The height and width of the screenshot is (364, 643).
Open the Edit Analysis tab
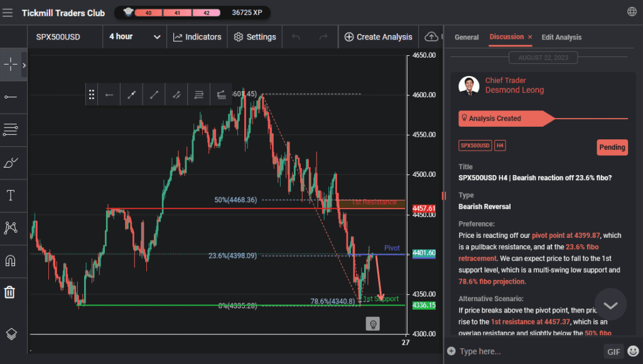(561, 37)
